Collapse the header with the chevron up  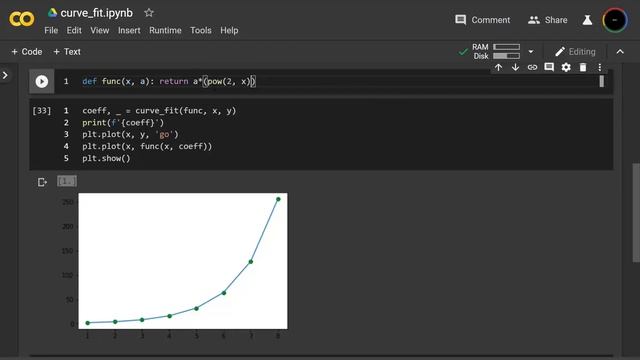620,52
